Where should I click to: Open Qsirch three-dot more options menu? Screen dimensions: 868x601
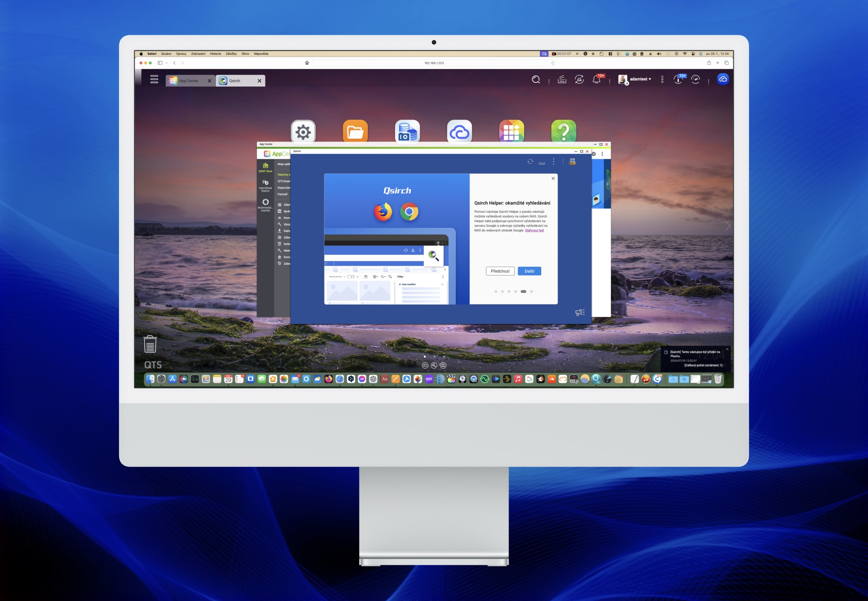click(x=553, y=162)
